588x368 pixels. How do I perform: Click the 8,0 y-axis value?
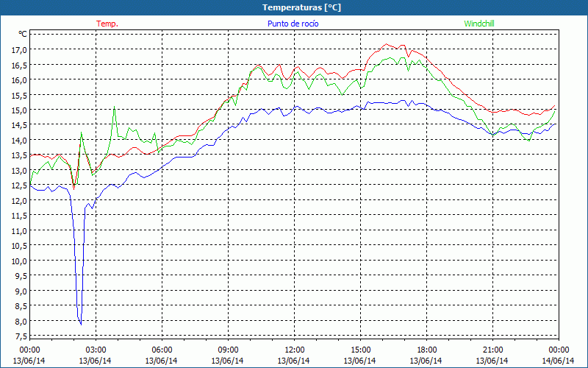pos(21,321)
